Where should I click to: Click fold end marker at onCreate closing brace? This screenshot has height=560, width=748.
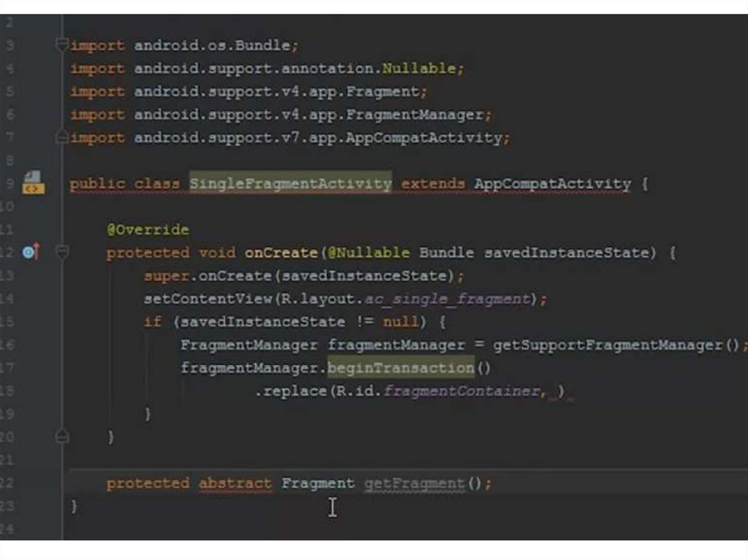[63, 436]
